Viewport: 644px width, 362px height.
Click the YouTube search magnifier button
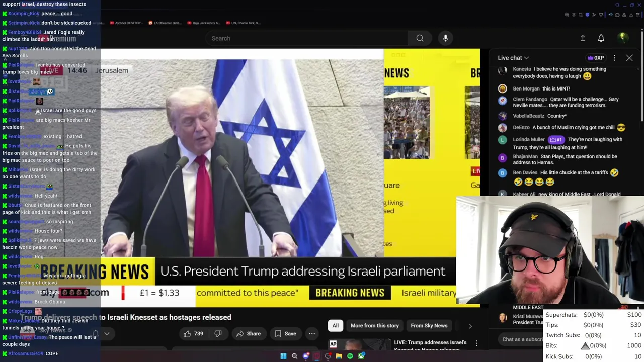pyautogui.click(x=420, y=38)
